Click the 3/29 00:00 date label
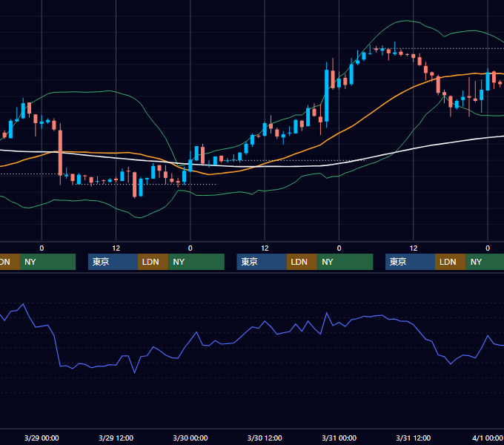Viewport: 504px width, 445px height. coord(42,438)
